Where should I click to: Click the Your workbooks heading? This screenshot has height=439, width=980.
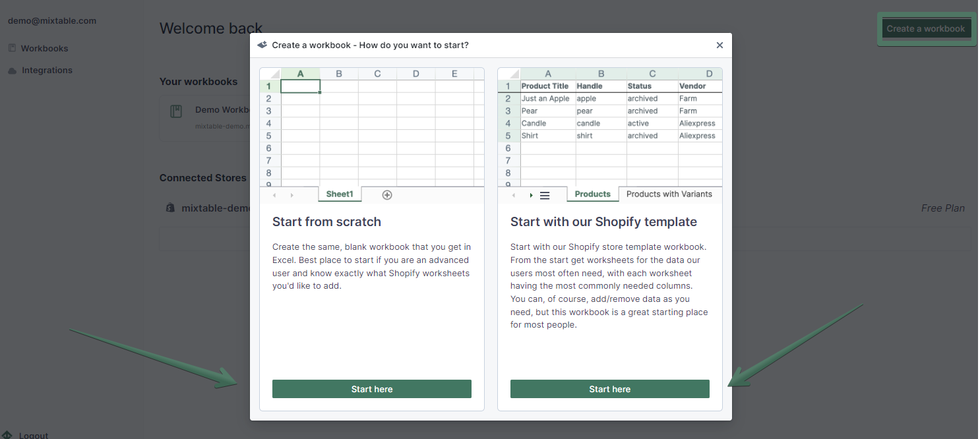pyautogui.click(x=199, y=82)
